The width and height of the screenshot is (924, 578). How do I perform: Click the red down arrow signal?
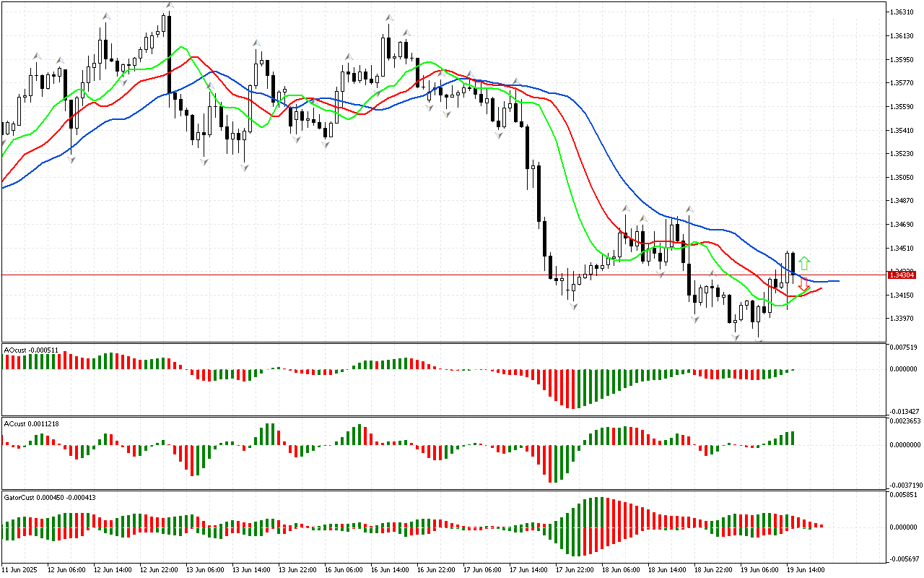(803, 285)
